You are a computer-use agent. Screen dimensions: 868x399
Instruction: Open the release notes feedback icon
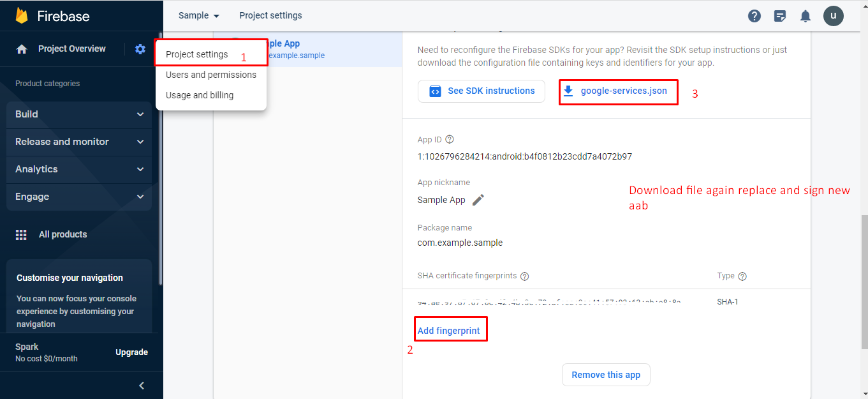point(780,16)
